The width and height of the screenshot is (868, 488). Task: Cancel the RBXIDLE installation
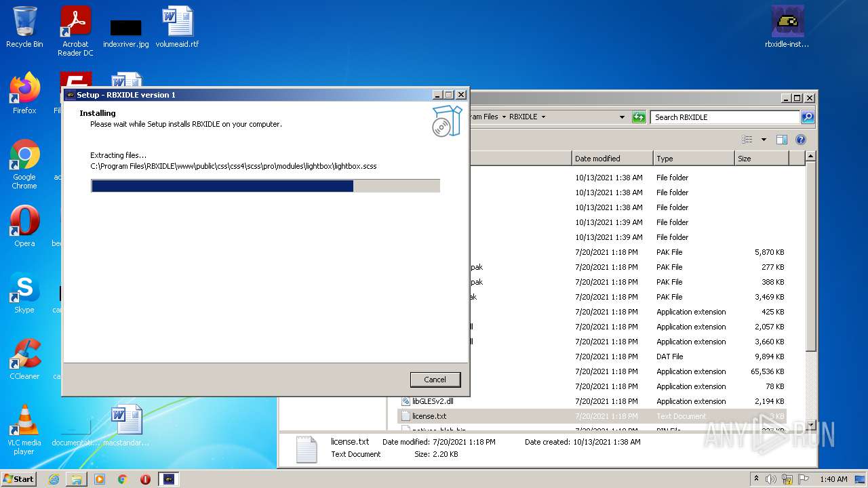click(435, 380)
